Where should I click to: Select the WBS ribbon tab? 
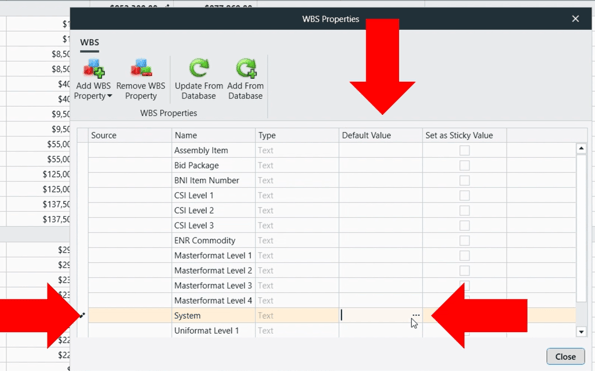click(90, 42)
